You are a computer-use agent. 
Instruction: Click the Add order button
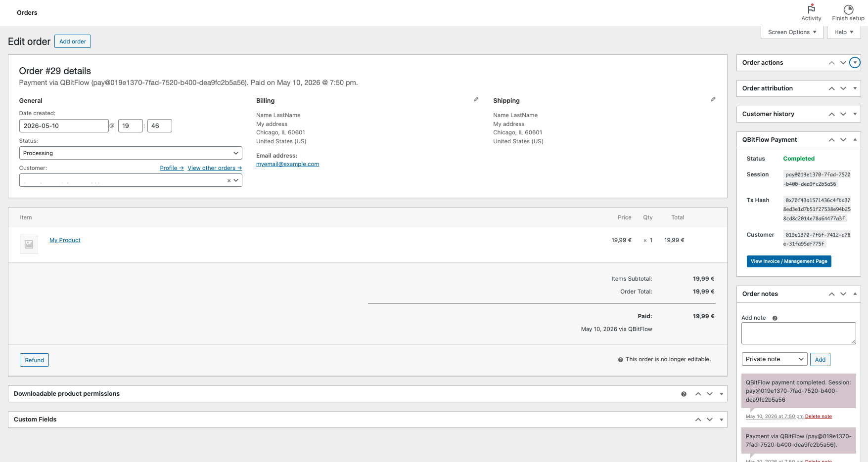73,42
